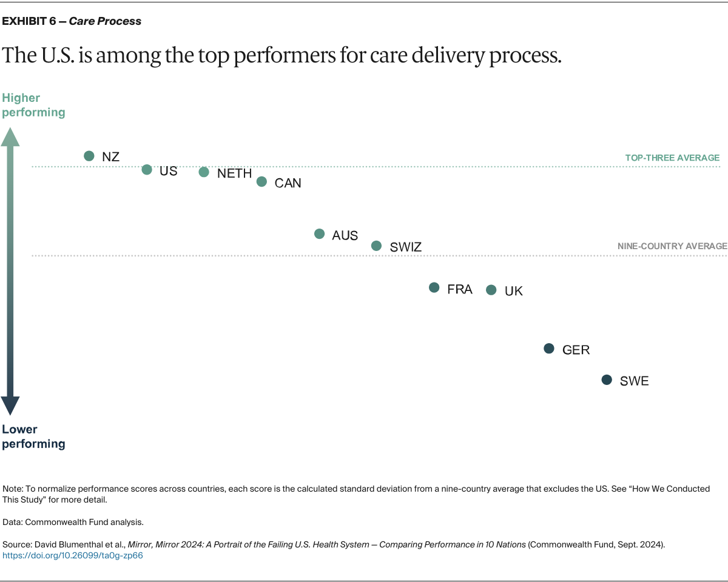Viewport: 728px width, 582px height.
Task: Click the US data point dot
Action: 147,170
